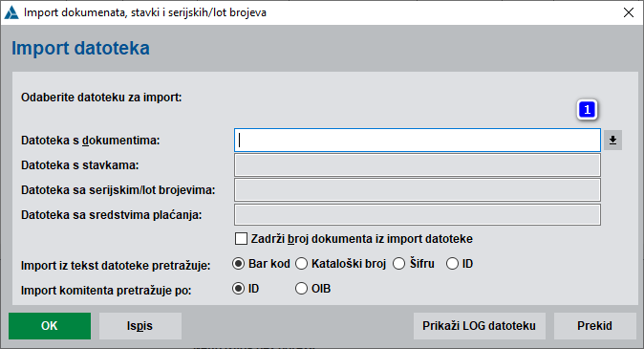Enable Zadrži broj dokumenta iz import datoteke

tap(241, 239)
